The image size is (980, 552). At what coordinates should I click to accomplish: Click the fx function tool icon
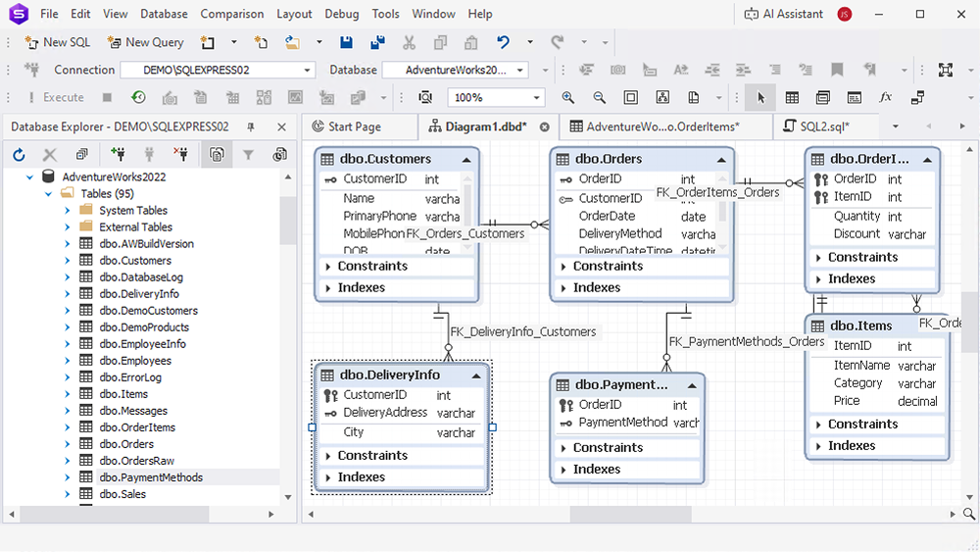coord(885,97)
